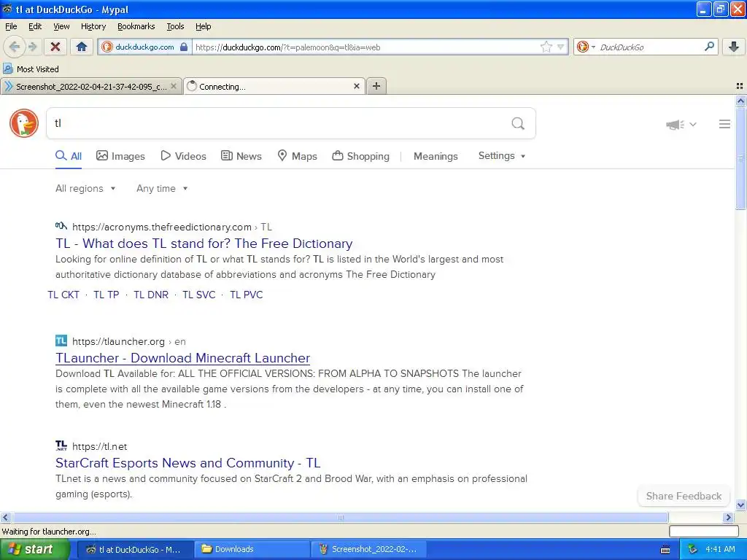
Task: Open the hamburger side menu
Action: pos(724,124)
